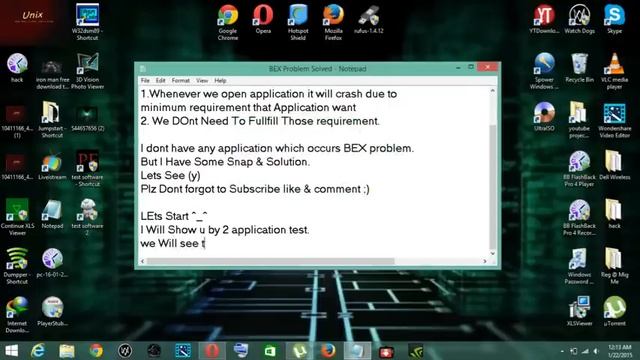640x360 pixels.
Task: Open the volume icon in system tray
Action: point(596,351)
